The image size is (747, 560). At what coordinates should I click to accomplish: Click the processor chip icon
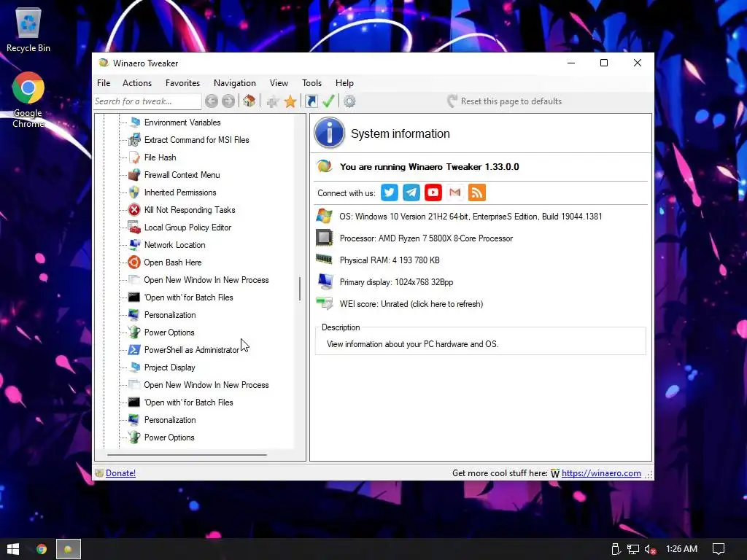[x=325, y=238]
